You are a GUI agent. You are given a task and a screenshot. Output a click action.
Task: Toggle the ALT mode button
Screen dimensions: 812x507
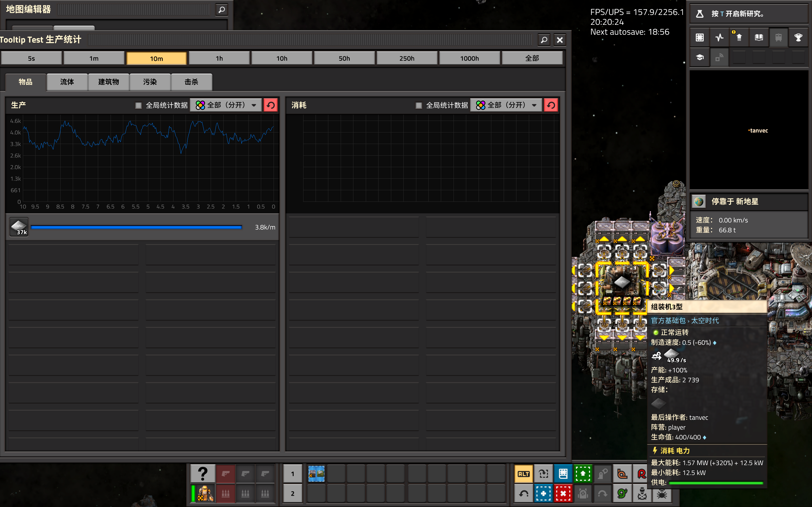523,473
